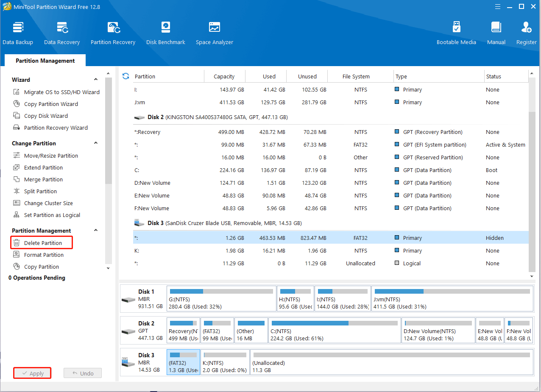Select the Disk 3 SanDisk header row
This screenshot has height=392, width=541.
tap(331, 223)
